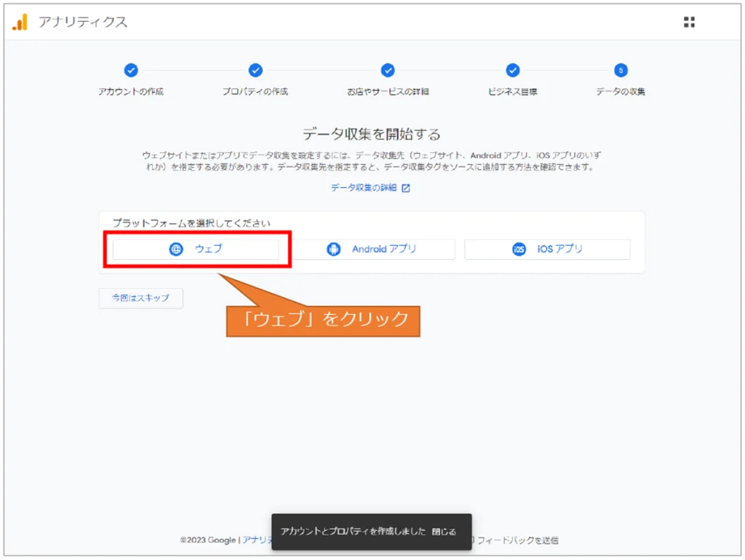Click the アナリティクス footer link
745x560 pixels.
click(x=256, y=540)
